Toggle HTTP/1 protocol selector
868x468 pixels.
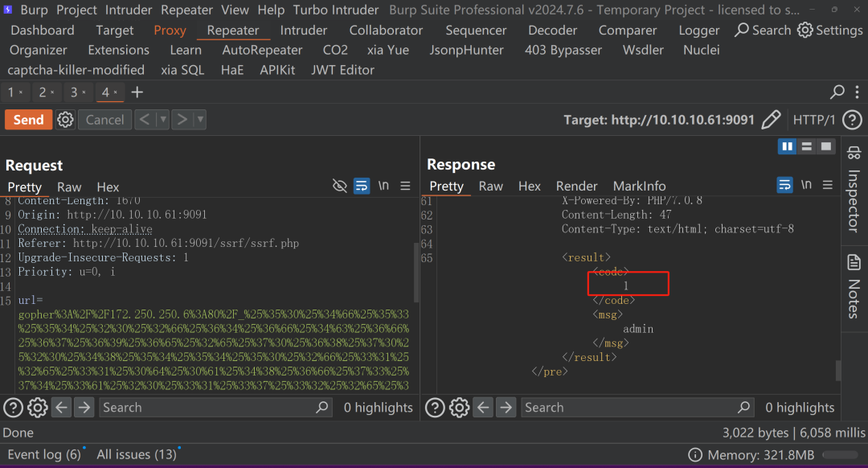coord(813,120)
